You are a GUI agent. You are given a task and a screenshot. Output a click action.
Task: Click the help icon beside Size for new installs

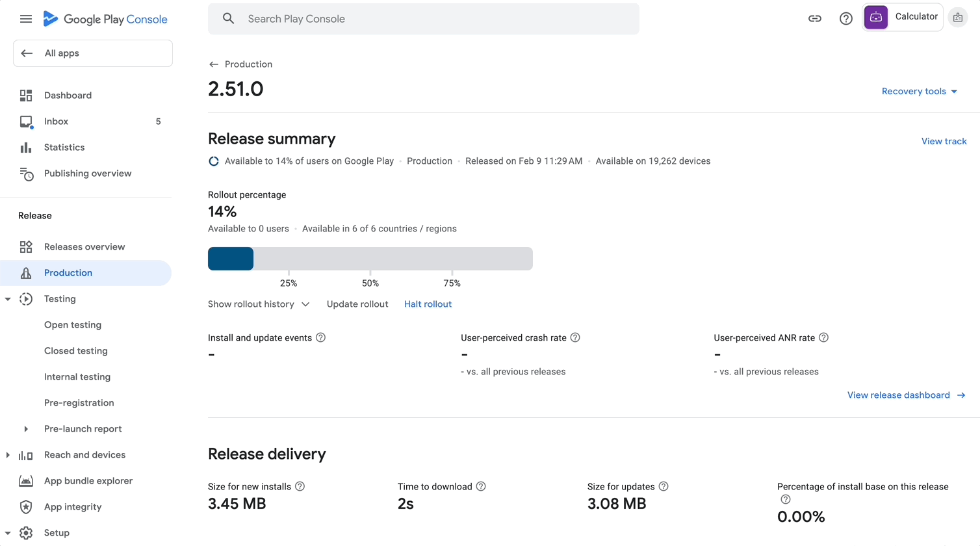[x=300, y=486]
